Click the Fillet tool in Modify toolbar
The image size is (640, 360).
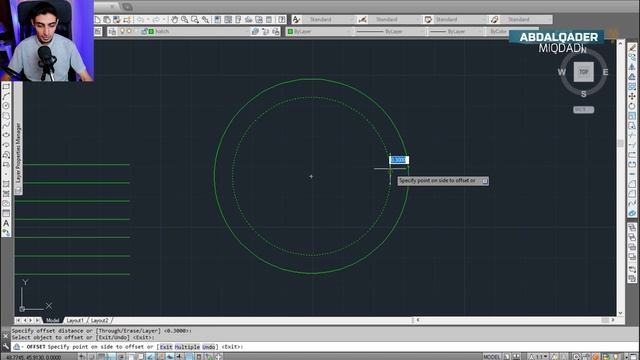pyautogui.click(x=632, y=194)
